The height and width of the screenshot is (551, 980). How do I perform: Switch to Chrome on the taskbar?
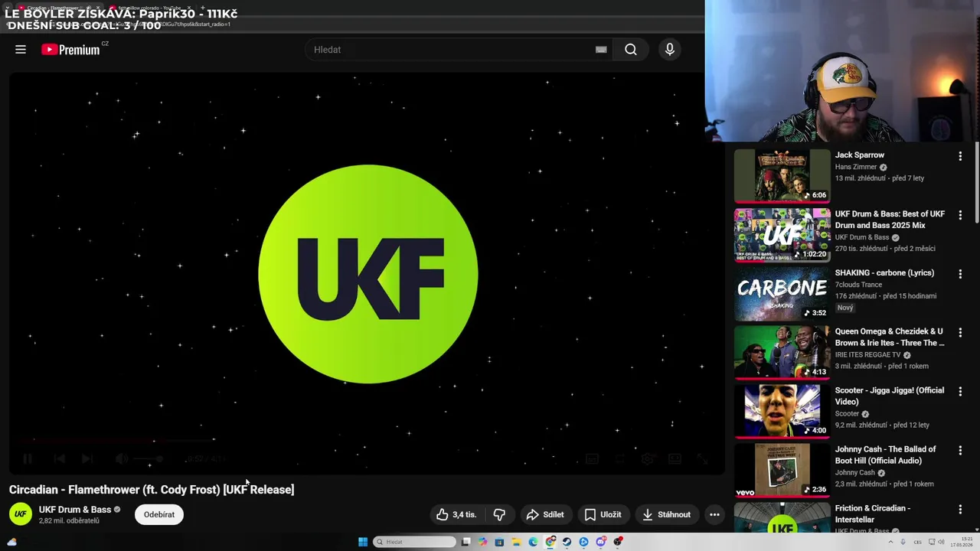coord(550,542)
